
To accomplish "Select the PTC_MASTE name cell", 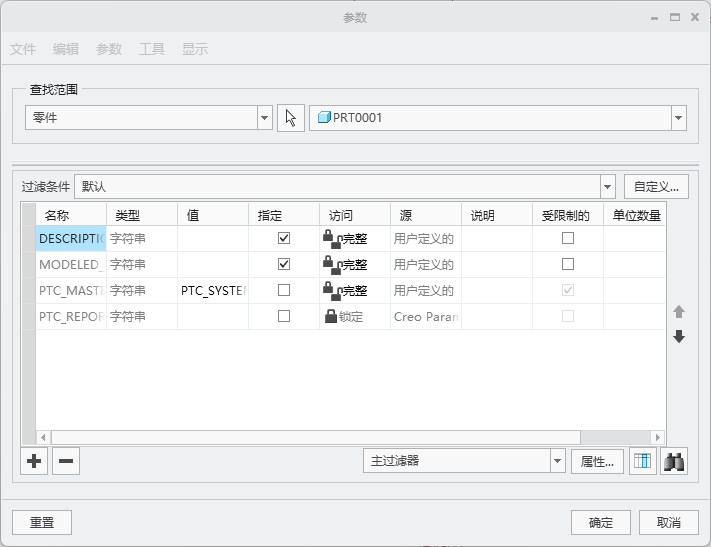I will point(71,290).
